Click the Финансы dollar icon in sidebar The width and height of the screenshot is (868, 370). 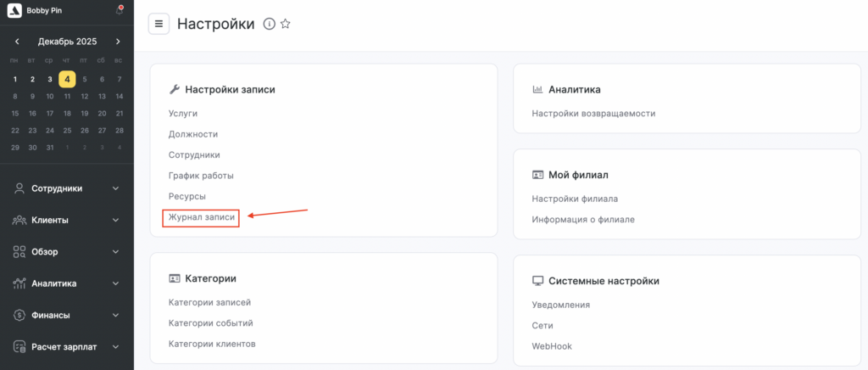coord(19,315)
